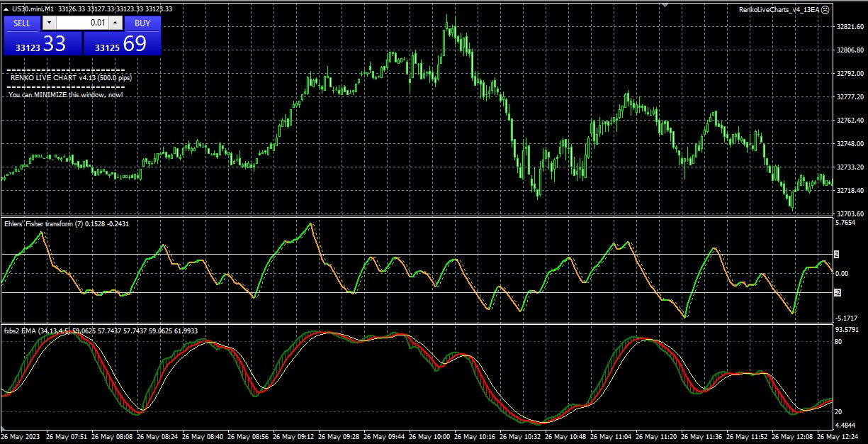The height and width of the screenshot is (444, 868).
Task: Click the 0.01 volume input field
Action: [x=82, y=23]
